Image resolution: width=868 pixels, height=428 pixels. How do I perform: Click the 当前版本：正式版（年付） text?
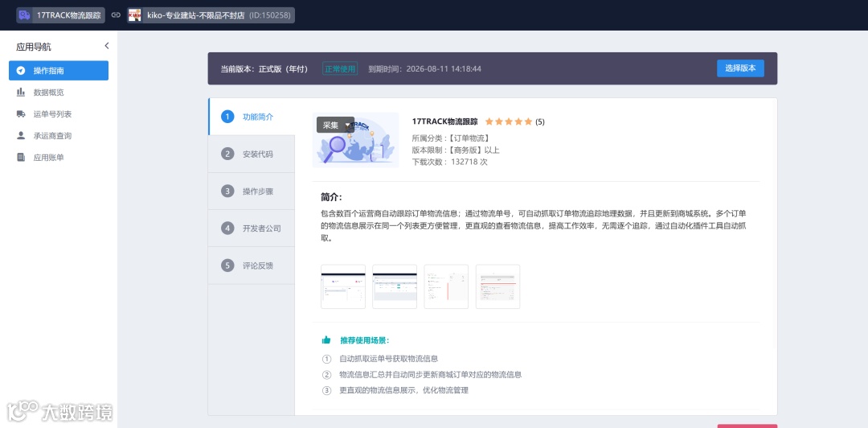[264, 68]
